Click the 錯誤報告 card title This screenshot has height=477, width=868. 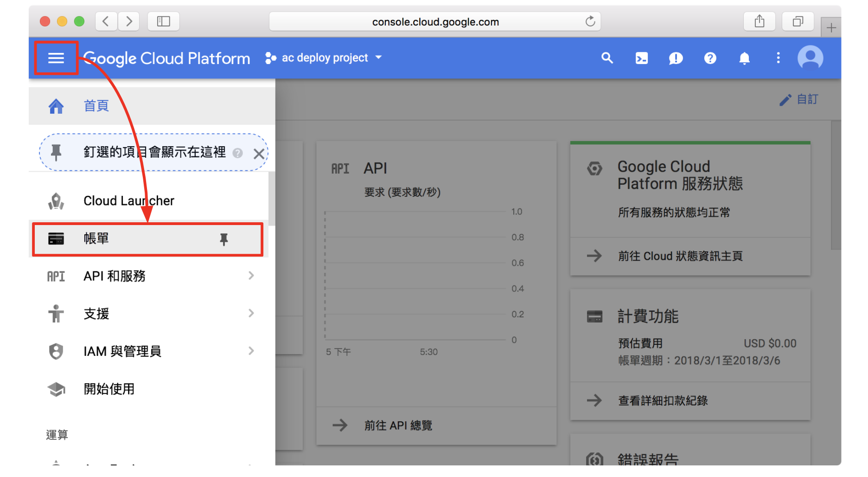coord(648,459)
